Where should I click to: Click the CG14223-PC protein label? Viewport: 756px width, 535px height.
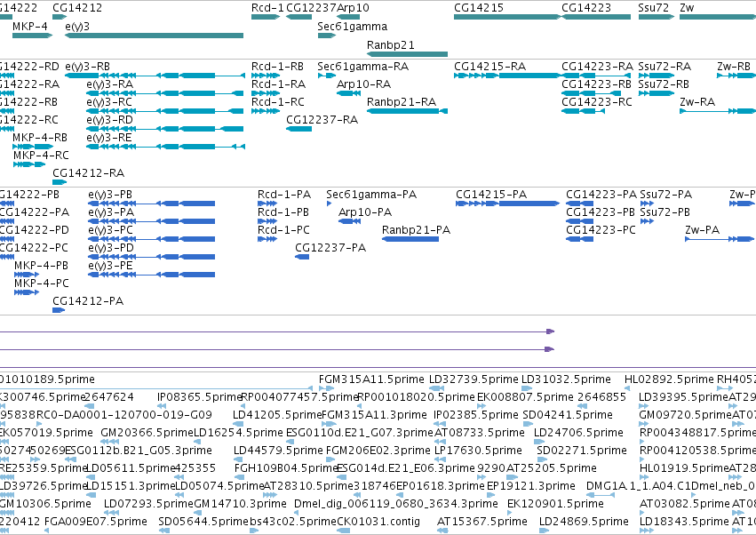click(601, 230)
